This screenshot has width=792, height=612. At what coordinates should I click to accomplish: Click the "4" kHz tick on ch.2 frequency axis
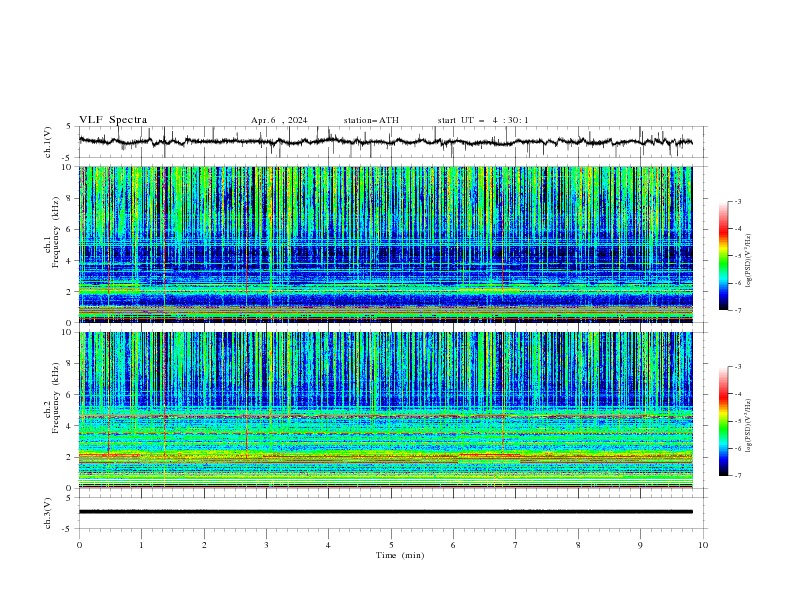tap(70, 426)
